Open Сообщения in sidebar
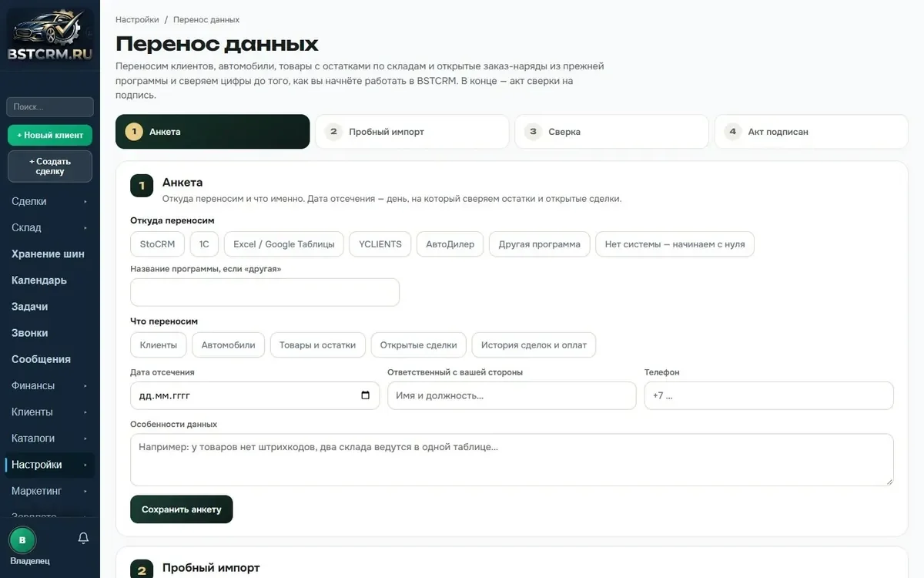This screenshot has height=578, width=924. click(49, 359)
